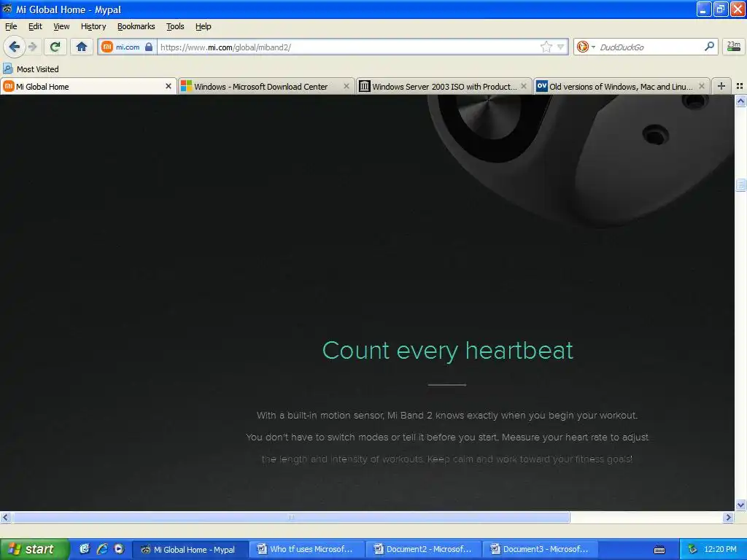This screenshot has height=560, width=747.
Task: Open the Bookmarks menu
Action: [136, 26]
